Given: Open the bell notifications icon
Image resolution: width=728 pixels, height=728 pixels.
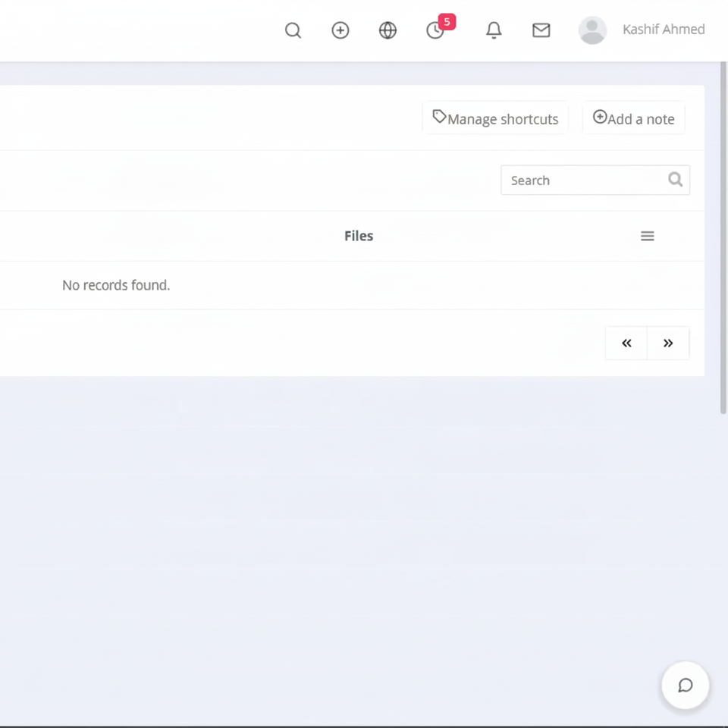Looking at the screenshot, I should point(494,30).
